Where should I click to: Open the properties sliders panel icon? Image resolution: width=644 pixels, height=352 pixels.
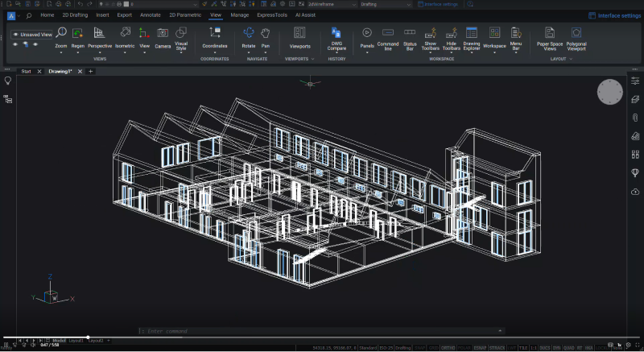pyautogui.click(x=635, y=81)
